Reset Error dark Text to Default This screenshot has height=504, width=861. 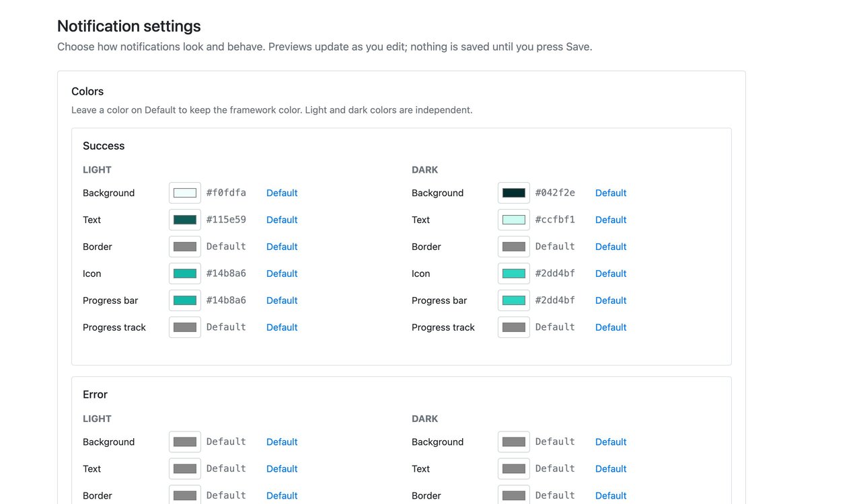pyautogui.click(x=611, y=469)
